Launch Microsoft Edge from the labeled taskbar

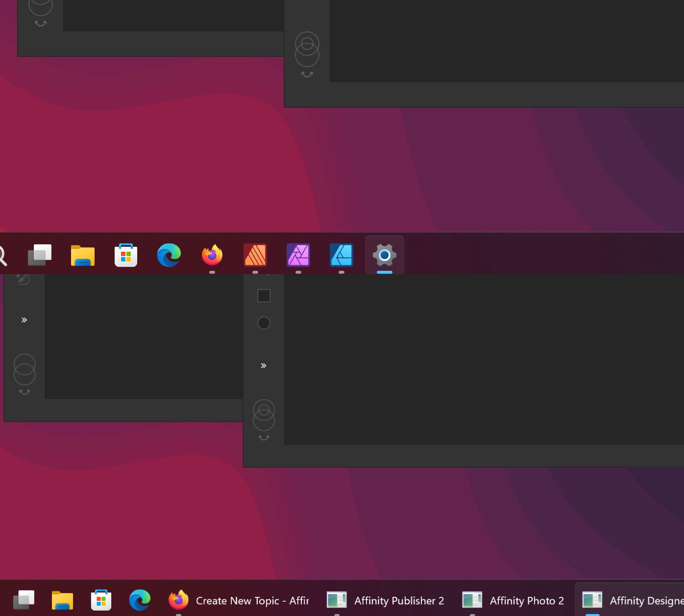(140, 600)
